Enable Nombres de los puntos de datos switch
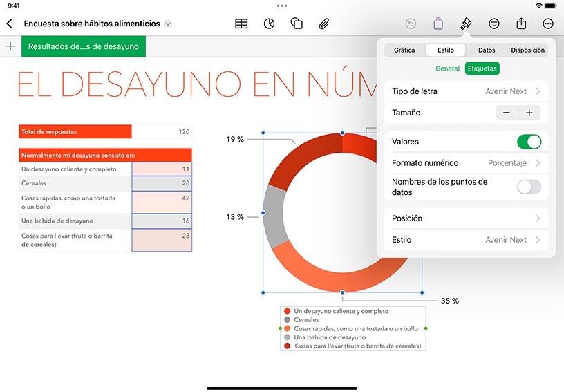The width and height of the screenshot is (564, 392). pos(529,187)
